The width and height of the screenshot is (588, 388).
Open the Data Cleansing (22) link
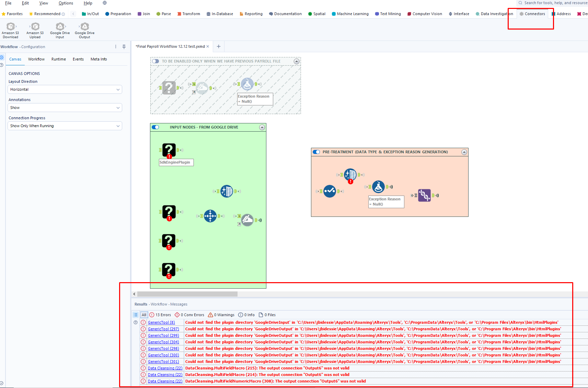(165, 368)
